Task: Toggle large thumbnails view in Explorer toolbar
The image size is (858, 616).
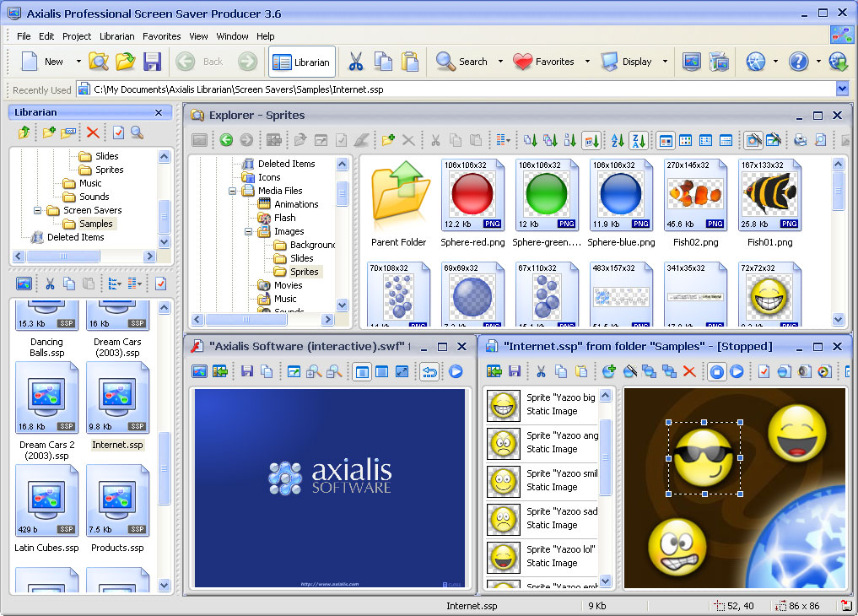Action: [x=666, y=141]
